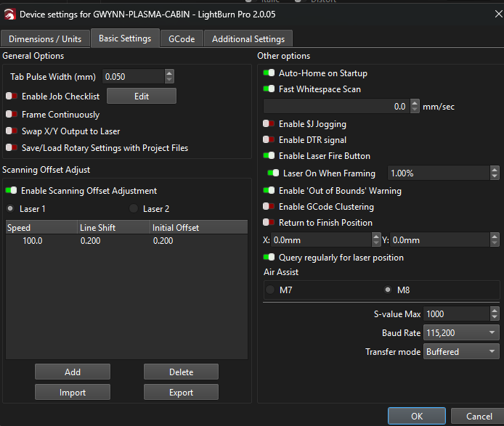Enable the Return to Finish Position toggle
This screenshot has height=426, width=504.
269,223
